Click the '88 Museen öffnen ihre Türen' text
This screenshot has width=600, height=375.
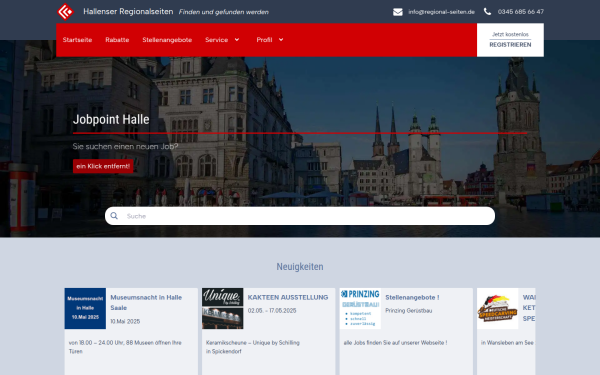click(x=125, y=347)
